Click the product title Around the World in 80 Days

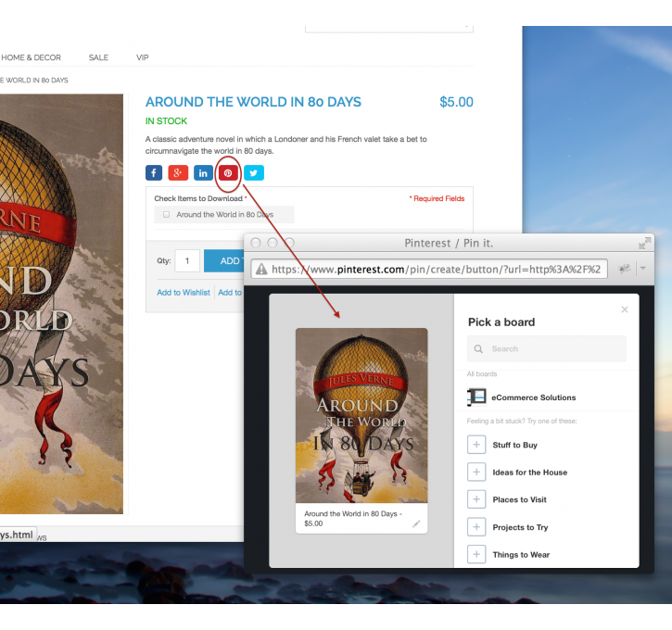coord(253,102)
